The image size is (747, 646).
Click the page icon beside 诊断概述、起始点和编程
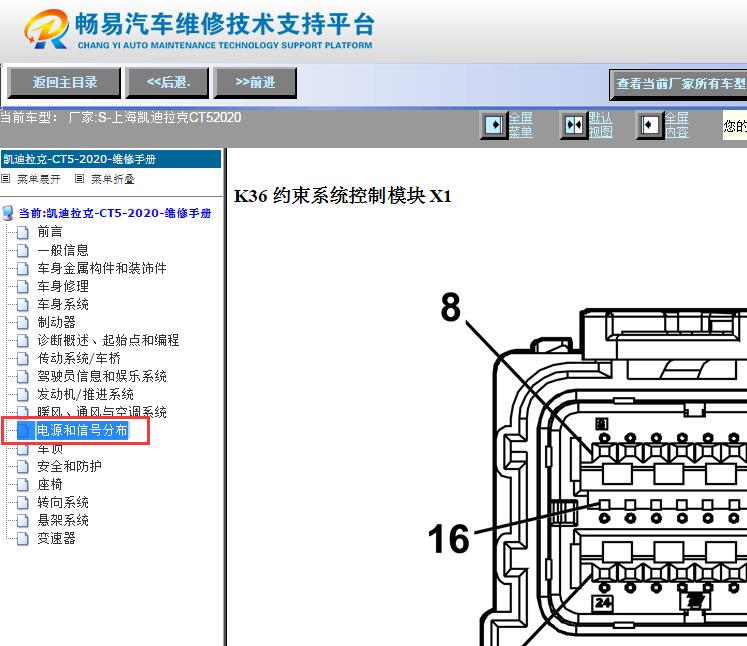click(23, 341)
